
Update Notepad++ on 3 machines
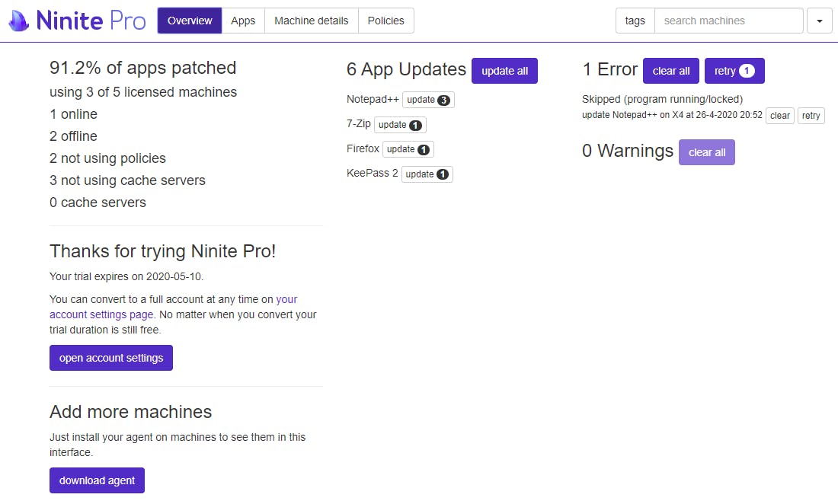tap(428, 100)
